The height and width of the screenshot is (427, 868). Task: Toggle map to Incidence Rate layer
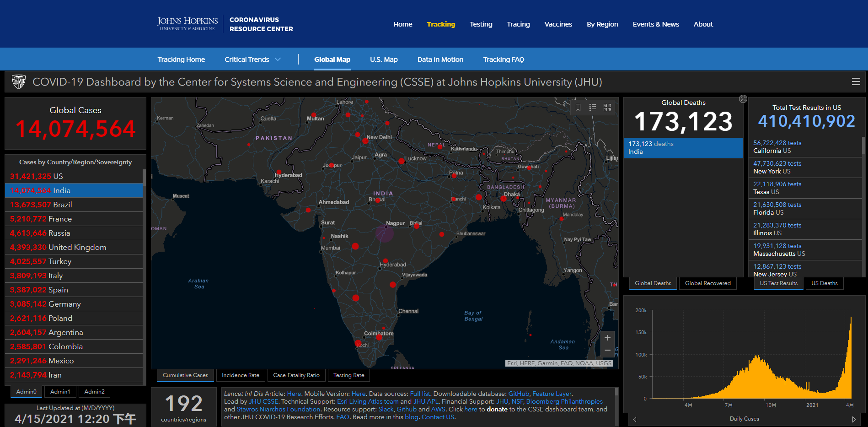point(241,375)
